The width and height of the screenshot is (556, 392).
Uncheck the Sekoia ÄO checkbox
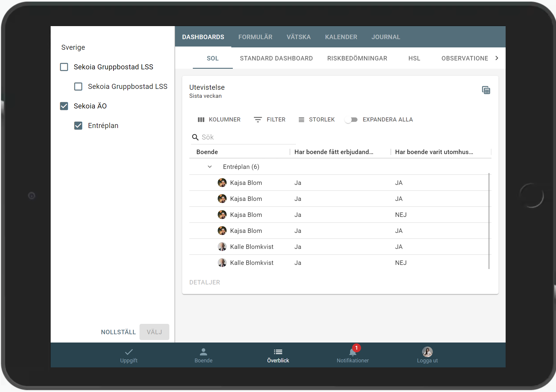(x=64, y=106)
